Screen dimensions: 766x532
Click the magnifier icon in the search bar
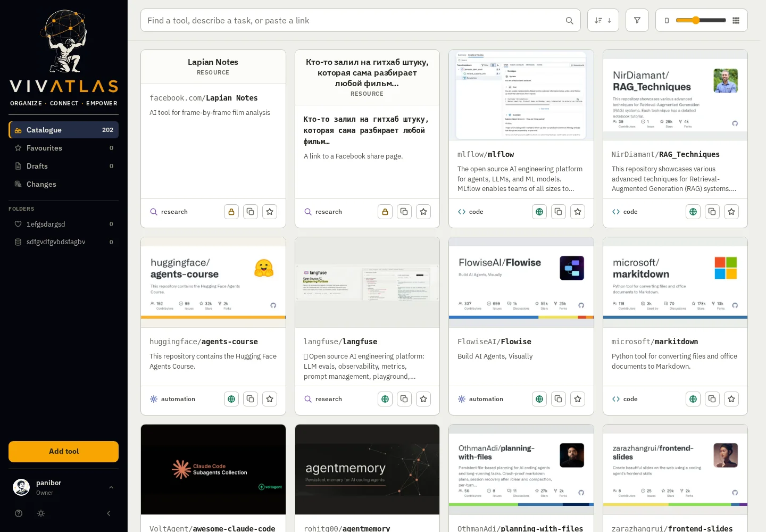(x=569, y=21)
